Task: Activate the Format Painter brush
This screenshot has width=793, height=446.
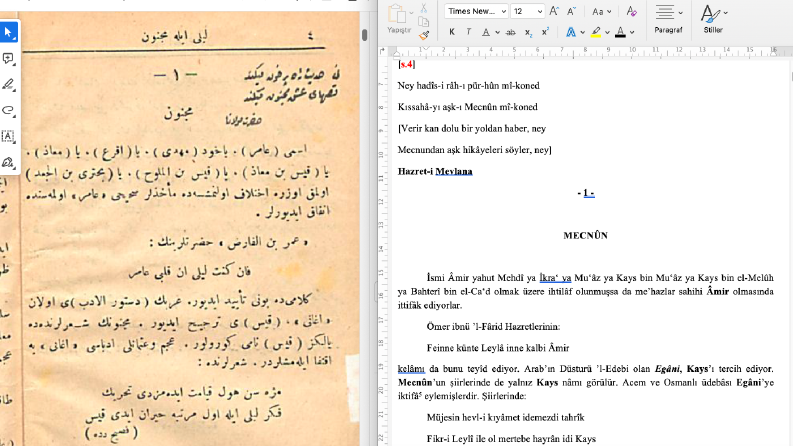Action: click(424, 35)
